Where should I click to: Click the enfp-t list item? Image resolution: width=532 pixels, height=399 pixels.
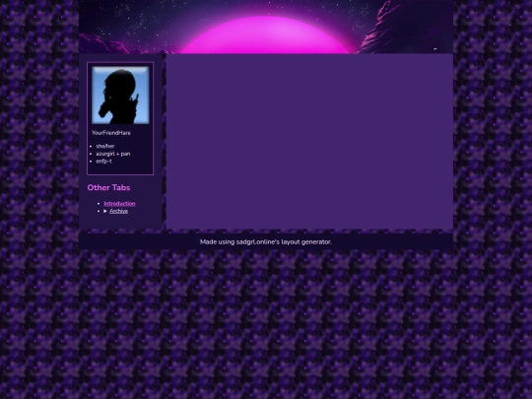[x=103, y=162]
